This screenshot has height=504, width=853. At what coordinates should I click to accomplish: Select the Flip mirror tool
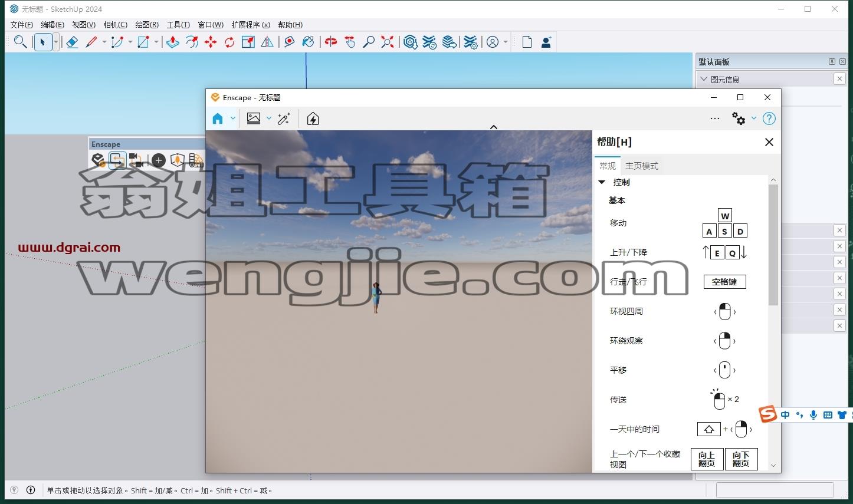click(x=267, y=42)
